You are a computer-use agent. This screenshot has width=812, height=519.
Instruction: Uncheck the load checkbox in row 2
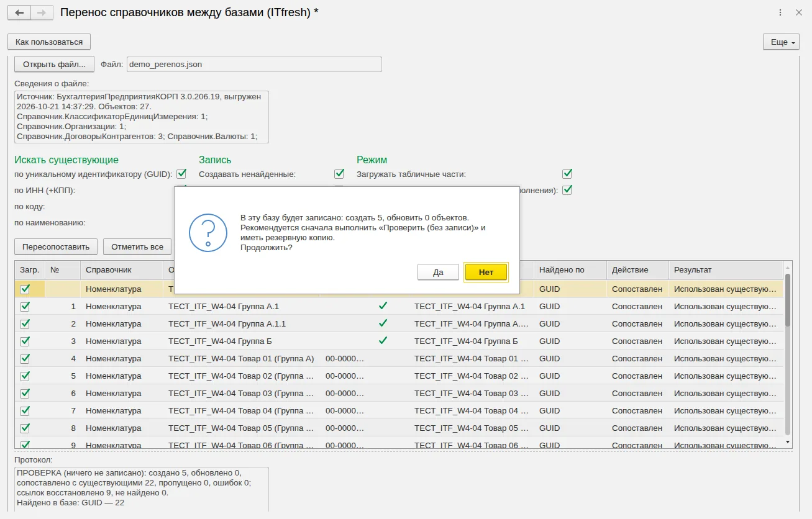[25, 323]
